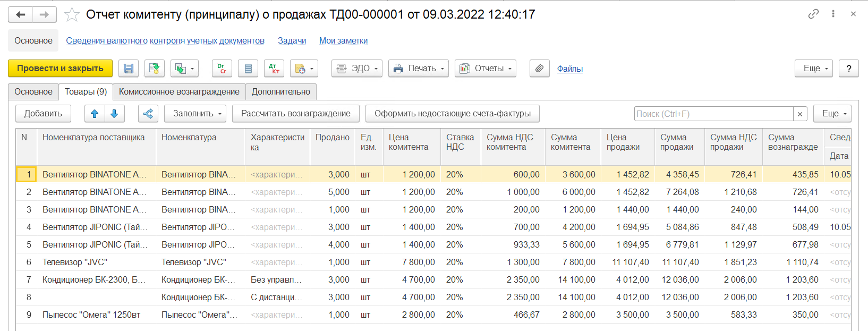Click the split row icon
Viewport: 868px width, 331px height.
(x=148, y=114)
